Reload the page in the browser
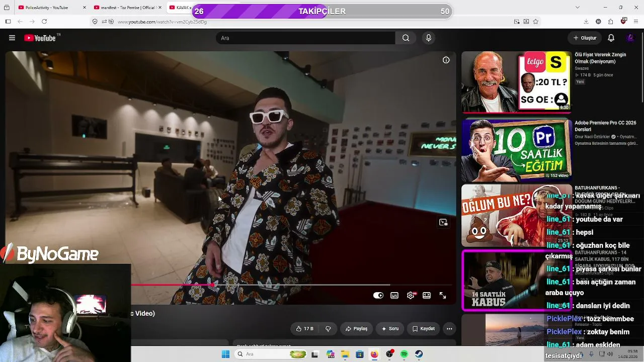 (44, 22)
